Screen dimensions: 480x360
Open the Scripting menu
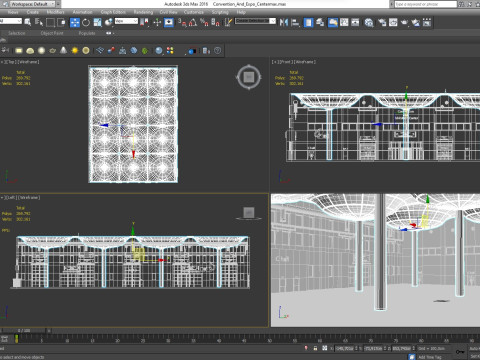point(220,12)
